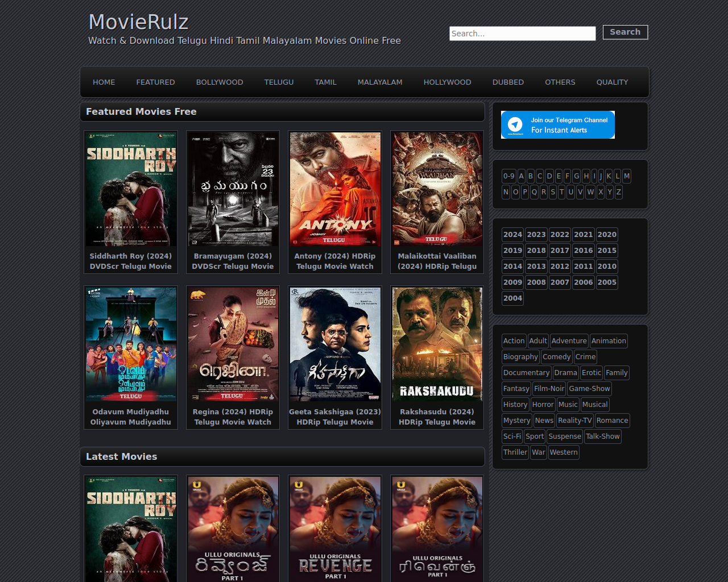Filter movies by year 2017
The image size is (728, 582).
[560, 250]
